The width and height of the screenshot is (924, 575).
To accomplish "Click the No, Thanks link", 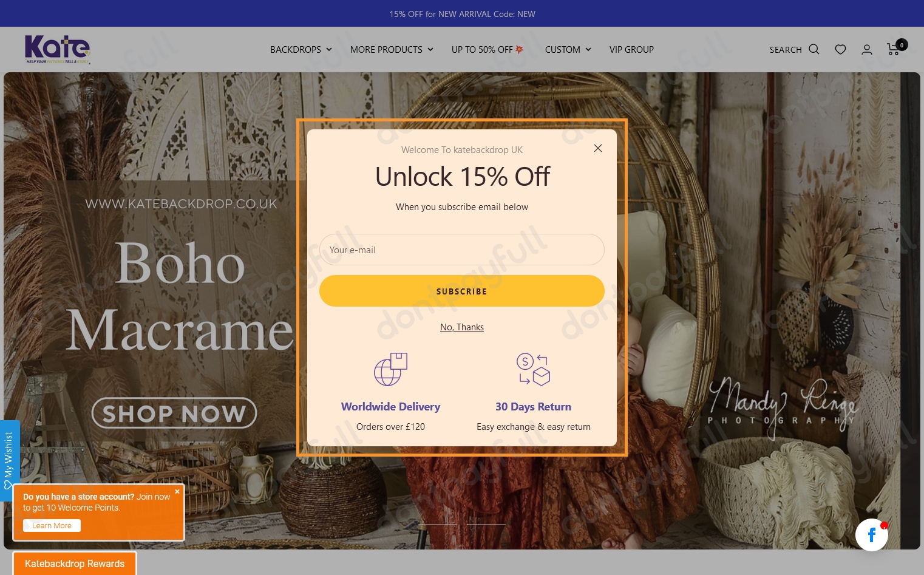I will 462,327.
